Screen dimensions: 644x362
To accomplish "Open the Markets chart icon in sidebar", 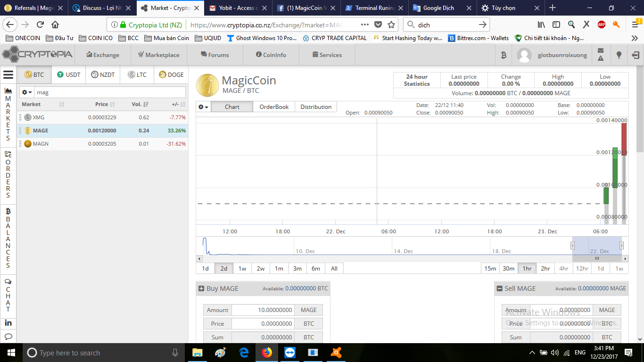I will 8,90.
